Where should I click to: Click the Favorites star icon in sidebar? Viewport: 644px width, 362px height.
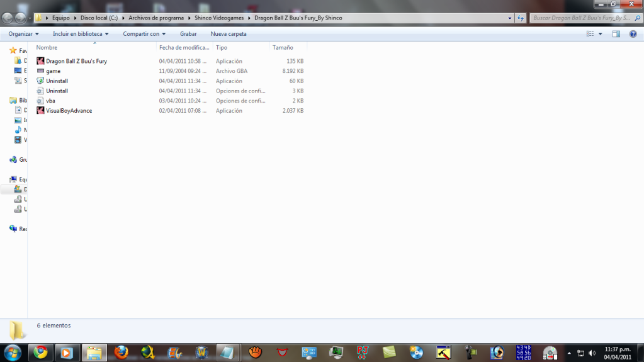tap(13, 50)
